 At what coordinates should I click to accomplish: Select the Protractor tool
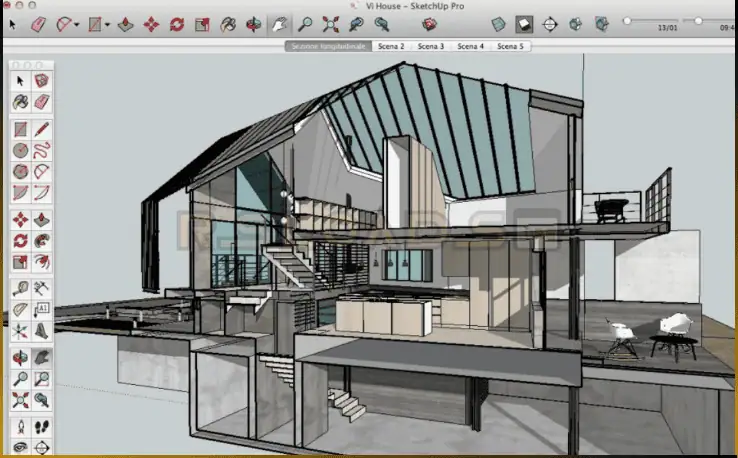pos(20,310)
